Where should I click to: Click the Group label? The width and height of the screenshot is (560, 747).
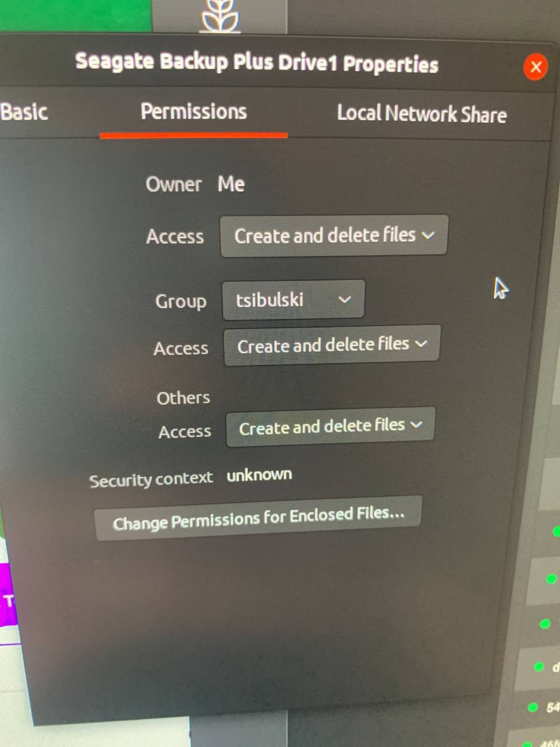tap(181, 302)
